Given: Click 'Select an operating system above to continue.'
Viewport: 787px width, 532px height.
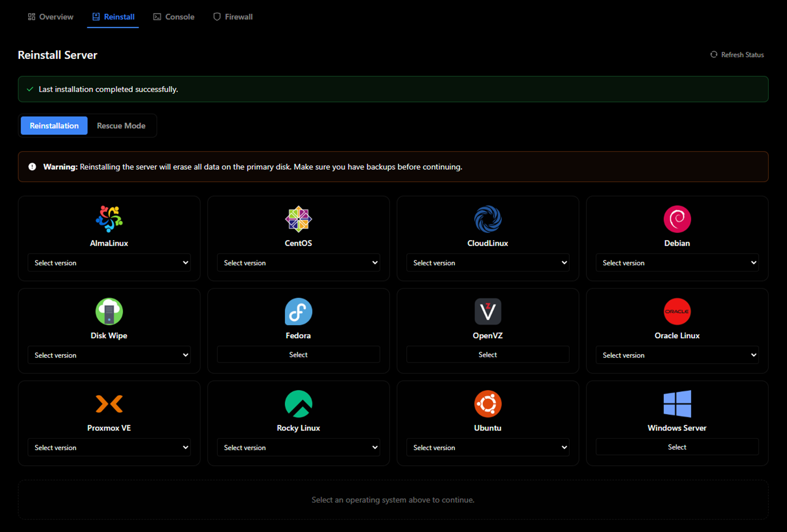Looking at the screenshot, I should [393, 500].
